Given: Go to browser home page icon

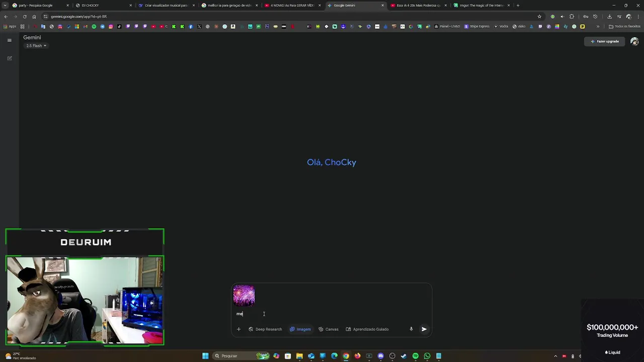Looking at the screenshot, I should pyautogui.click(x=34, y=17).
